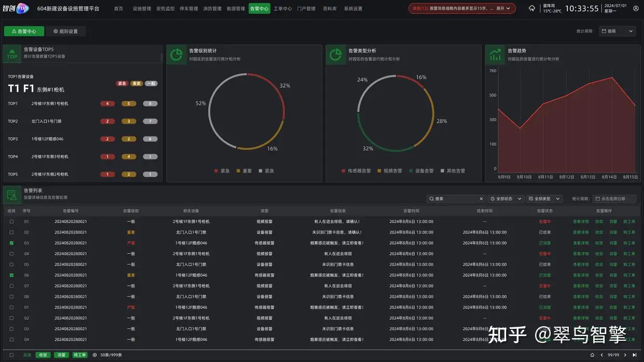Open the 系统设置 menu
The image size is (644, 362).
click(353, 9)
